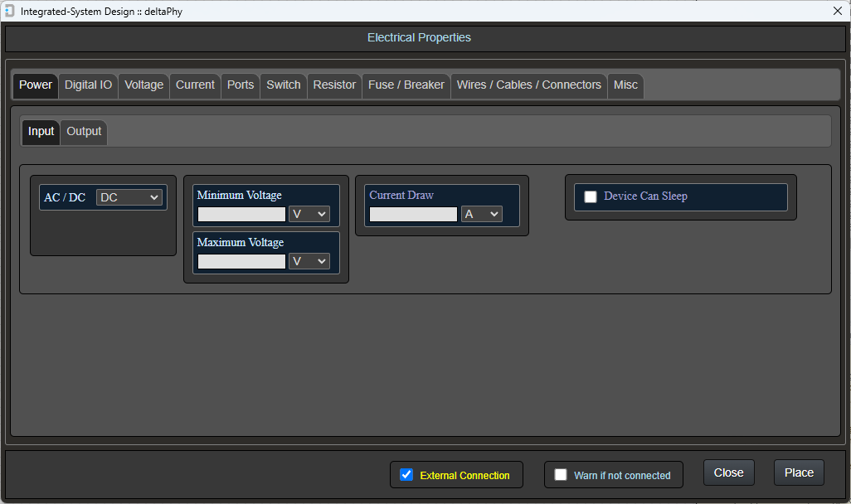Screen dimensions: 851x504
Task: Open the Minimum Voltage unit dropdown
Action: click(x=308, y=213)
